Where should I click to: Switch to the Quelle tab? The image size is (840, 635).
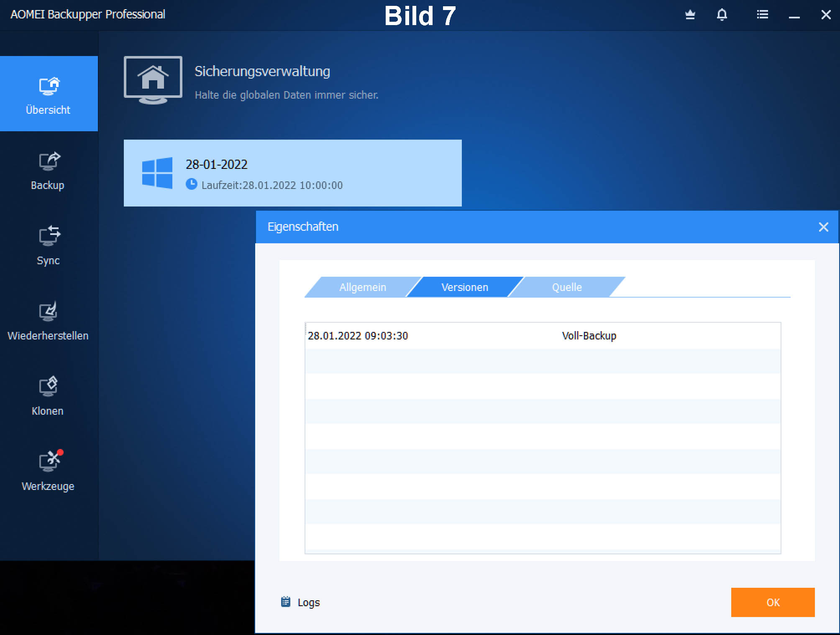[567, 287]
